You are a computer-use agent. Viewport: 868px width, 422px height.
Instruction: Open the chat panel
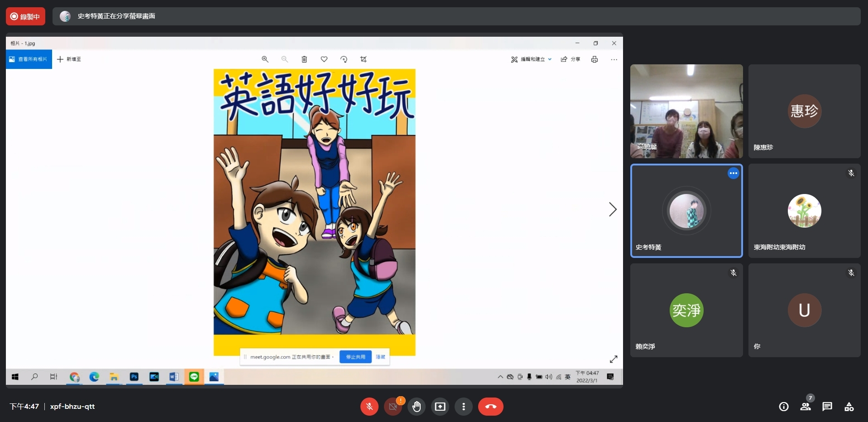827,407
